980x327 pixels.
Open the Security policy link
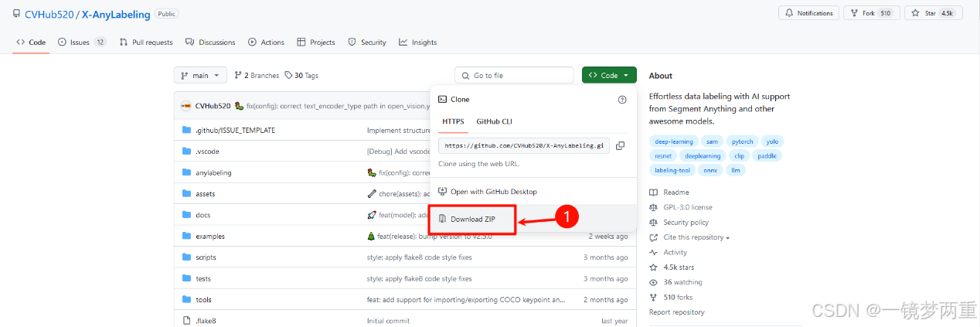[679, 223]
